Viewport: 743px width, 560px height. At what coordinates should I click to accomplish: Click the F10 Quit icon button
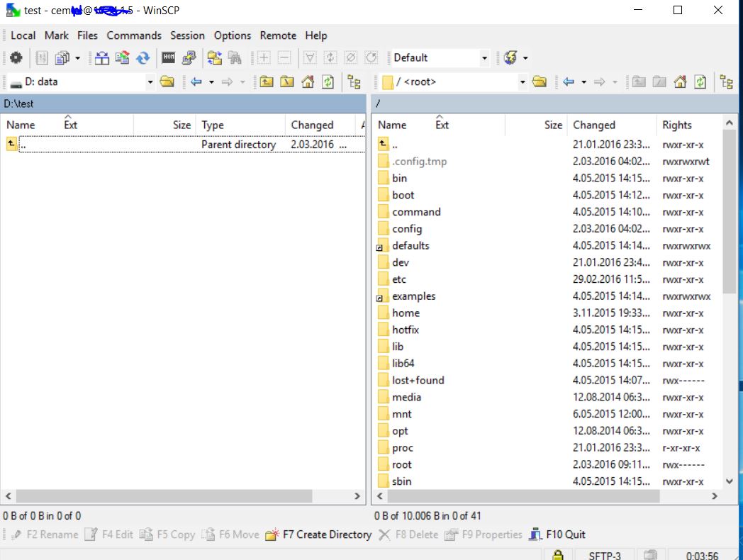tap(557, 534)
